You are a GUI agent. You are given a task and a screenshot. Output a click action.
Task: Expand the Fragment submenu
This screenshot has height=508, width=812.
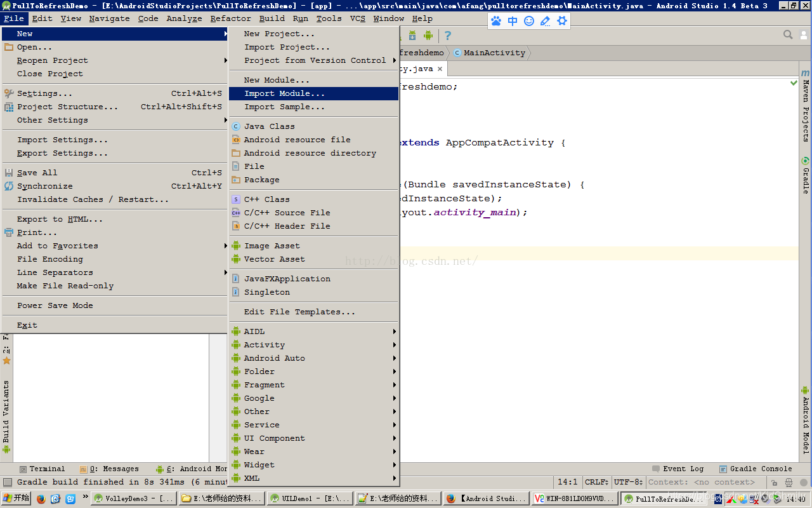point(313,385)
